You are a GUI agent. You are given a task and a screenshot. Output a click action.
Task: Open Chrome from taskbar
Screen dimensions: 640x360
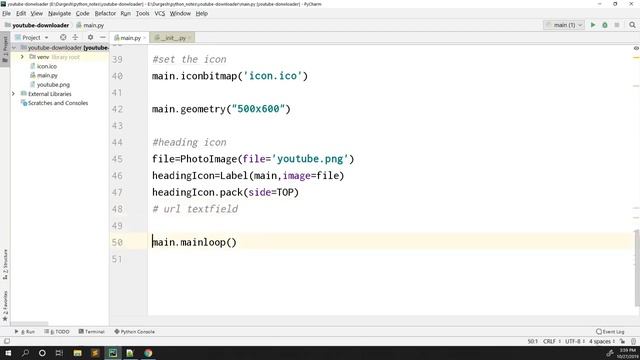148,353
